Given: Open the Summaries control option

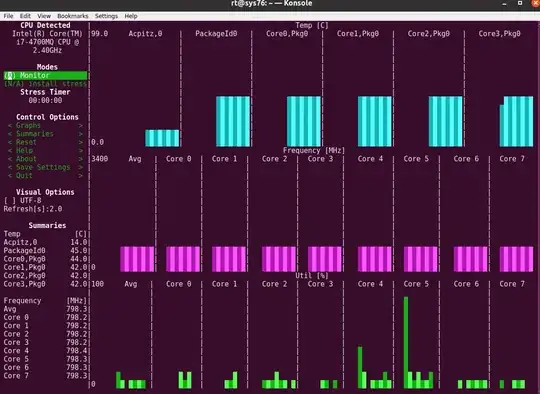Looking at the screenshot, I should coord(45,134).
